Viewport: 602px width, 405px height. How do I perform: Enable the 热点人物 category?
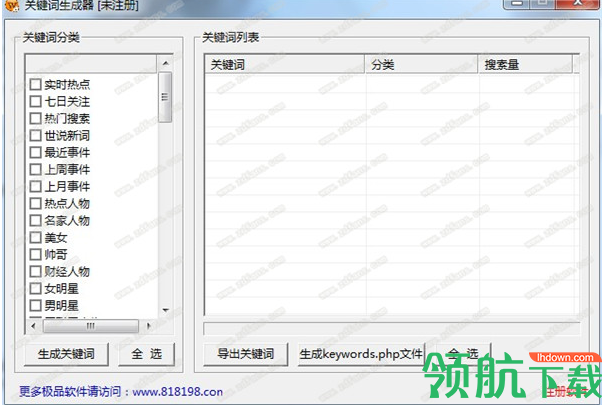35,203
